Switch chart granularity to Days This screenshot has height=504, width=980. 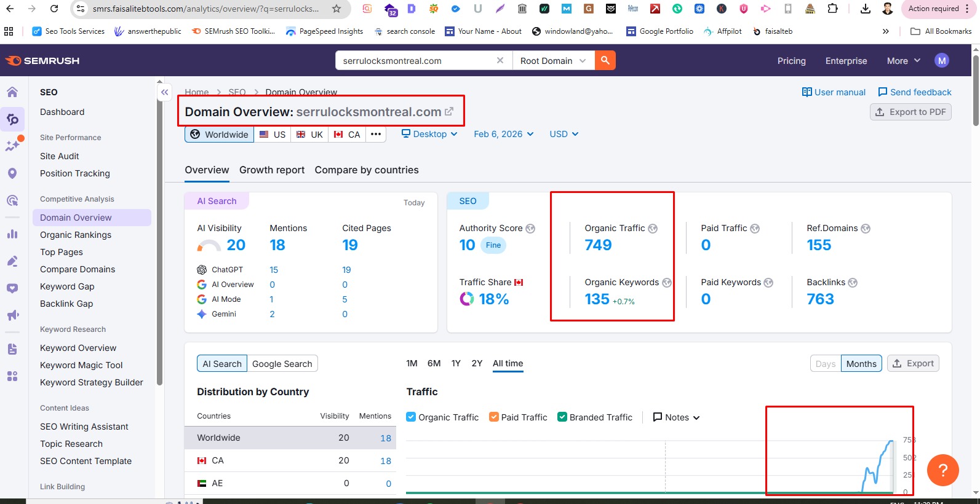tap(826, 364)
